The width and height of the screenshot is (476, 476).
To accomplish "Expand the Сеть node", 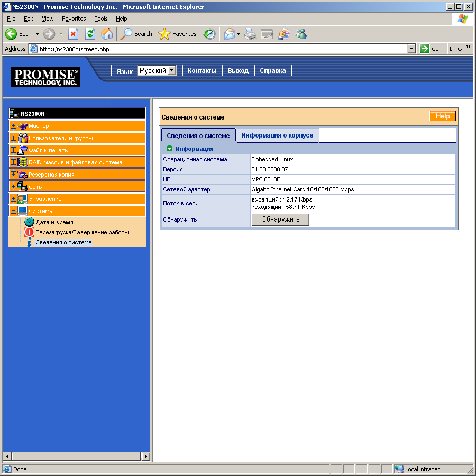I will point(13,186).
